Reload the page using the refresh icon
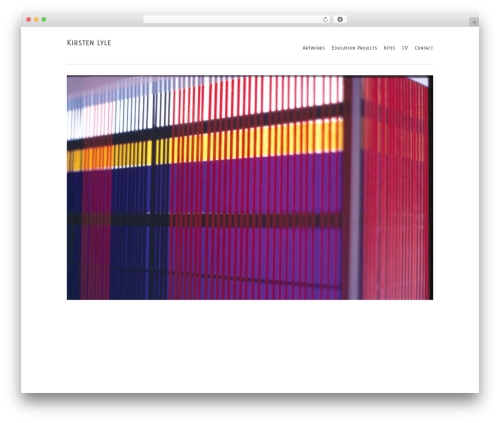 pyautogui.click(x=325, y=20)
